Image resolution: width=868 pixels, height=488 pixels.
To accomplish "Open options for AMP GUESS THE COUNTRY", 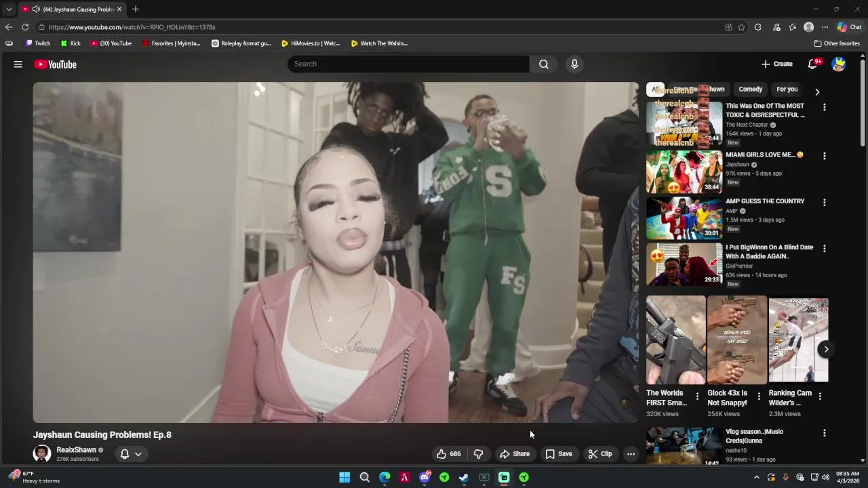I will (x=825, y=203).
